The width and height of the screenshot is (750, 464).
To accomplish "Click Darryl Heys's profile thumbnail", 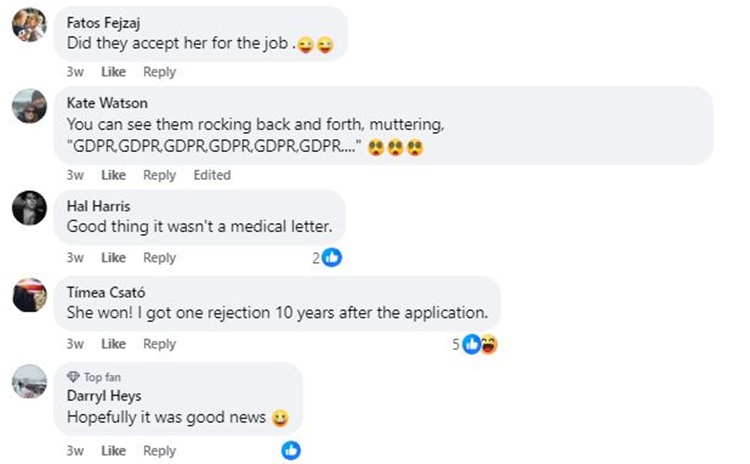I will 29,381.
